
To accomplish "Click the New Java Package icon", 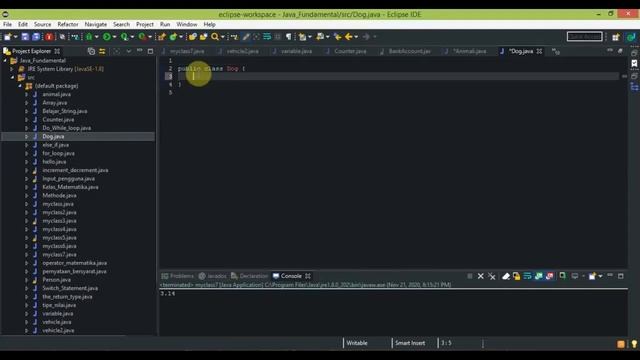I will (x=162, y=37).
